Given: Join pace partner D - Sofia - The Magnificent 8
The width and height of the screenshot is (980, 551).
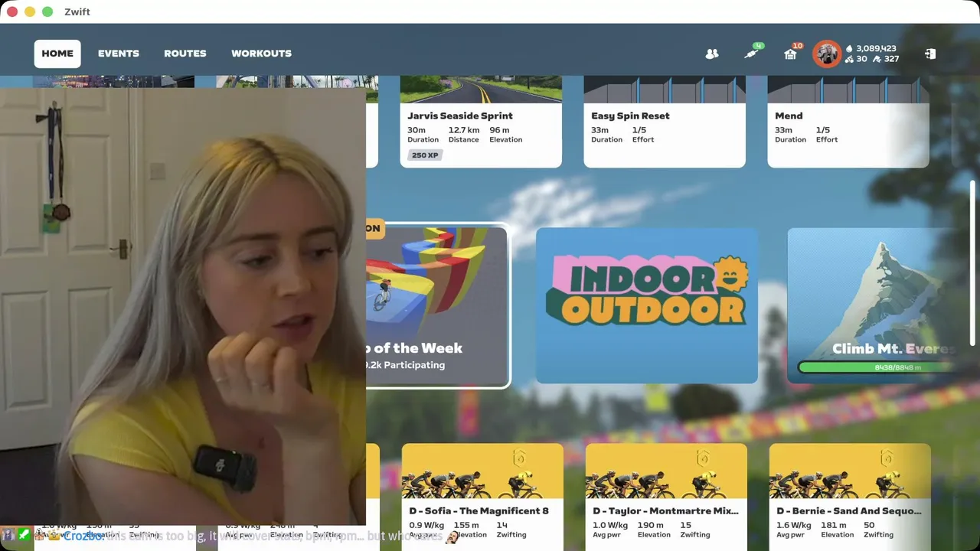Looking at the screenshot, I should [x=482, y=497].
